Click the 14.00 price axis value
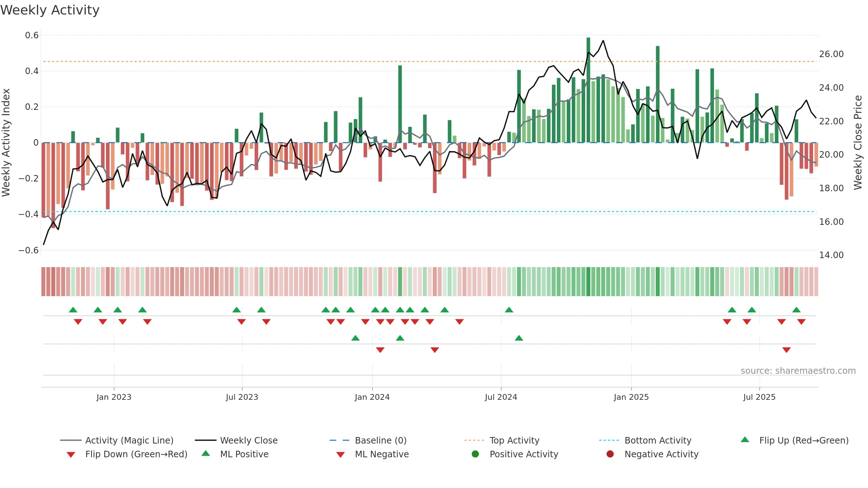Image resolution: width=868 pixels, height=488 pixels. click(x=831, y=255)
